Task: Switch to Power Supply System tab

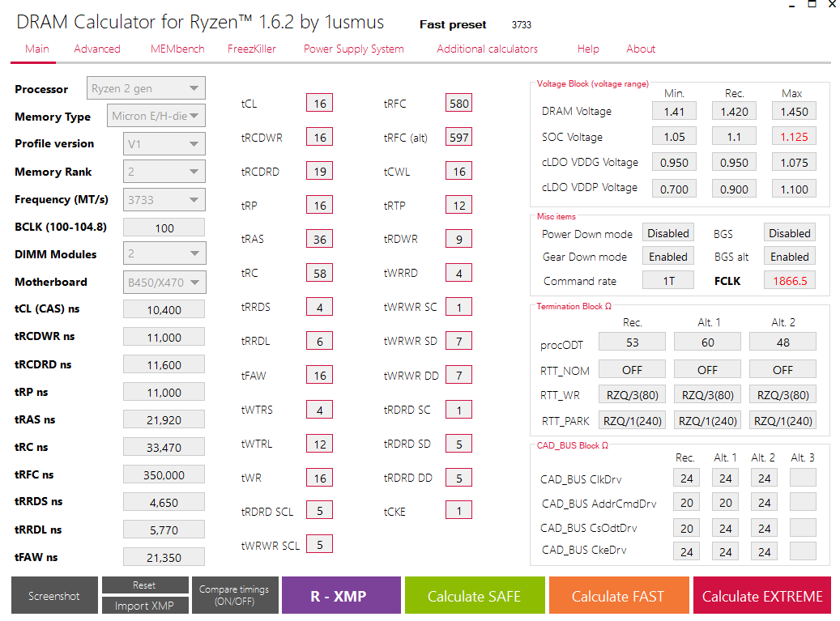Action: coord(353,49)
